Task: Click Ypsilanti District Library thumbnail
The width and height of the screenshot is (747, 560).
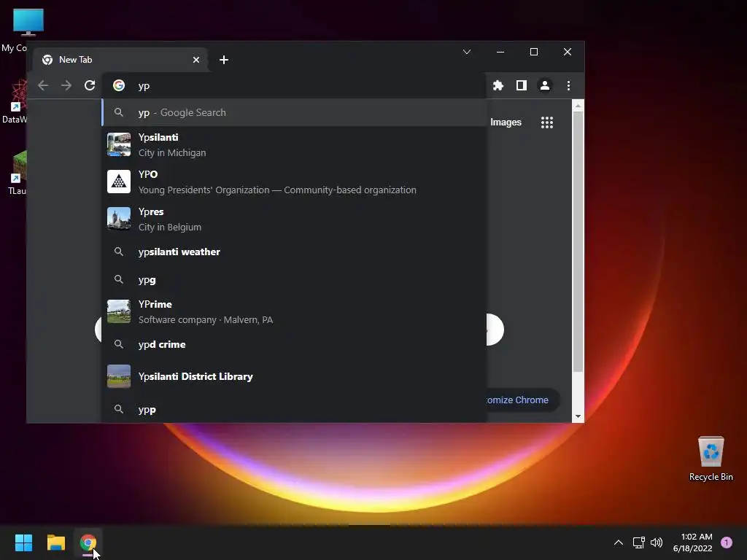Action: pyautogui.click(x=119, y=376)
